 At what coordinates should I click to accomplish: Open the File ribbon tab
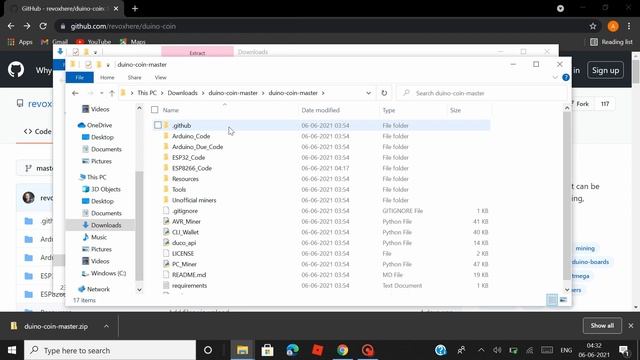tap(80, 77)
